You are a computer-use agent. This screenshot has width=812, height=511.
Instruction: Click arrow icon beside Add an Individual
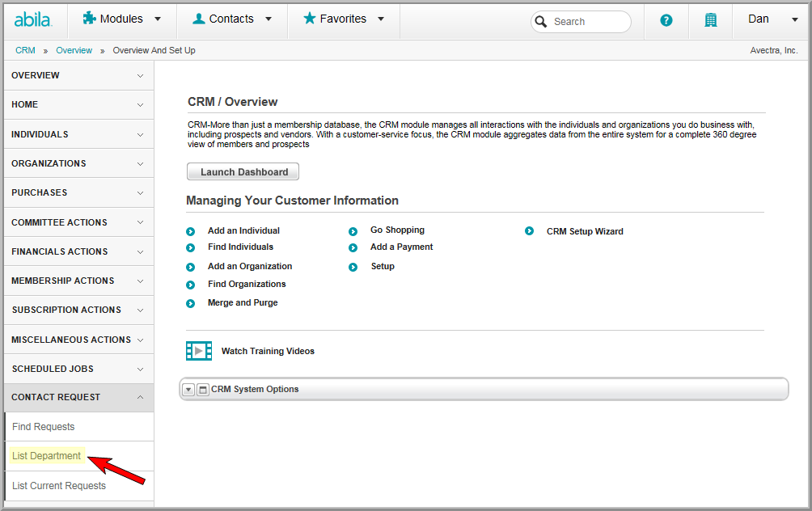click(x=191, y=231)
